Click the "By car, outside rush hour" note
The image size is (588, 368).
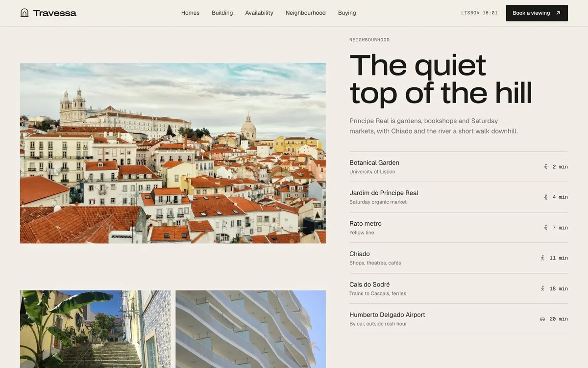(x=378, y=324)
